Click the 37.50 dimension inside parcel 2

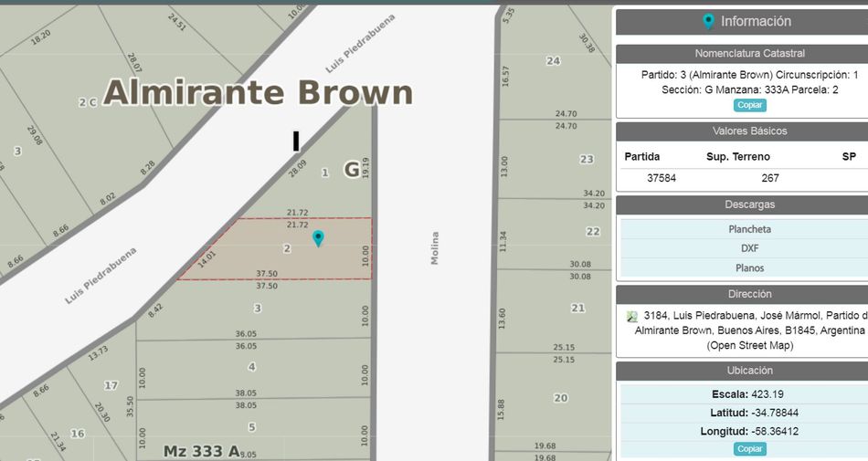point(267,274)
